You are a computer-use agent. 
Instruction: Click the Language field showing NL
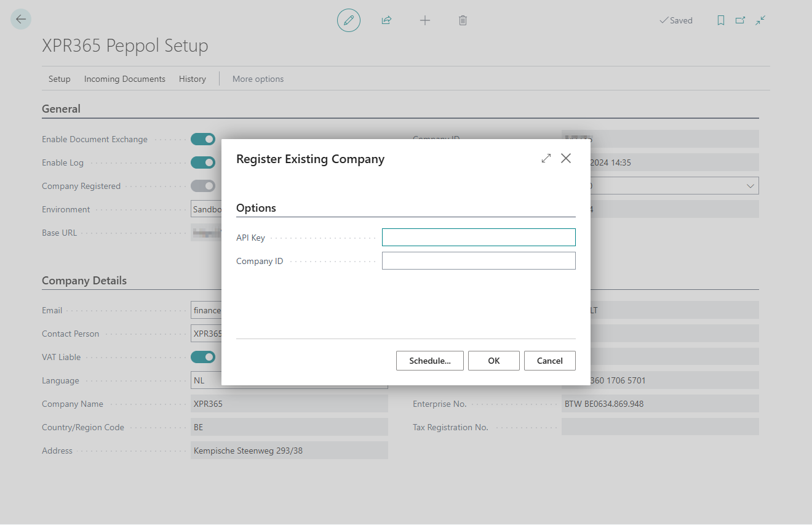click(289, 380)
